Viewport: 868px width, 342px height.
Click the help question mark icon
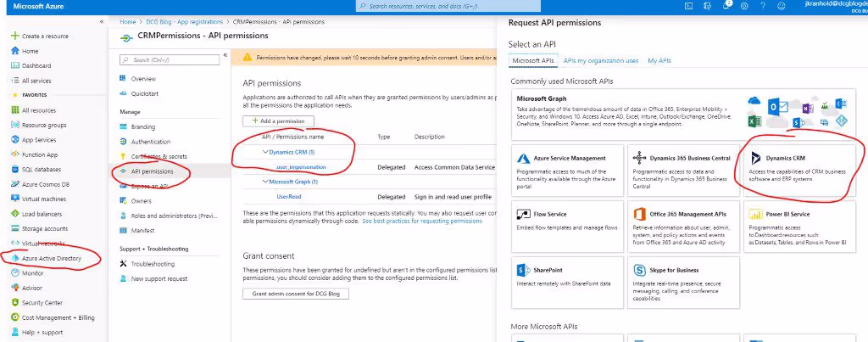tap(763, 6)
